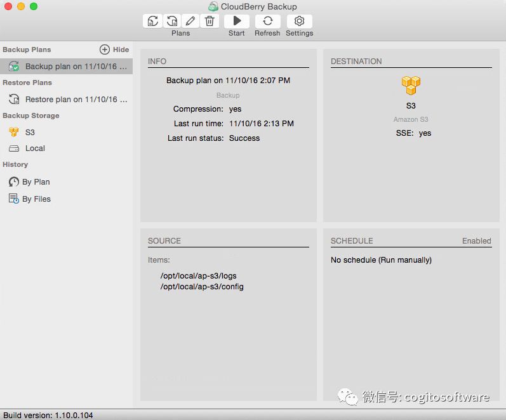The width and height of the screenshot is (506, 420).
Task: Click the source path /opt/local/ap-s3/logs
Action: (x=199, y=276)
